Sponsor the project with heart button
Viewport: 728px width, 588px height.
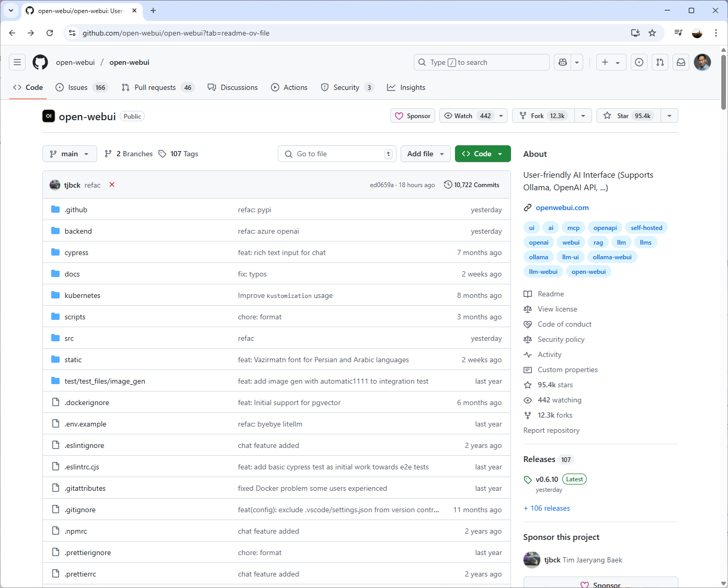click(413, 116)
